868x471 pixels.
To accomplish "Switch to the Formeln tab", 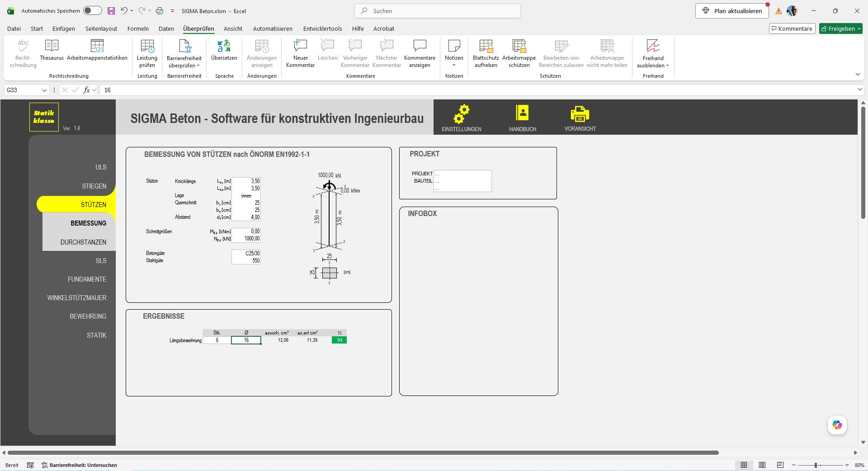I will pos(138,28).
